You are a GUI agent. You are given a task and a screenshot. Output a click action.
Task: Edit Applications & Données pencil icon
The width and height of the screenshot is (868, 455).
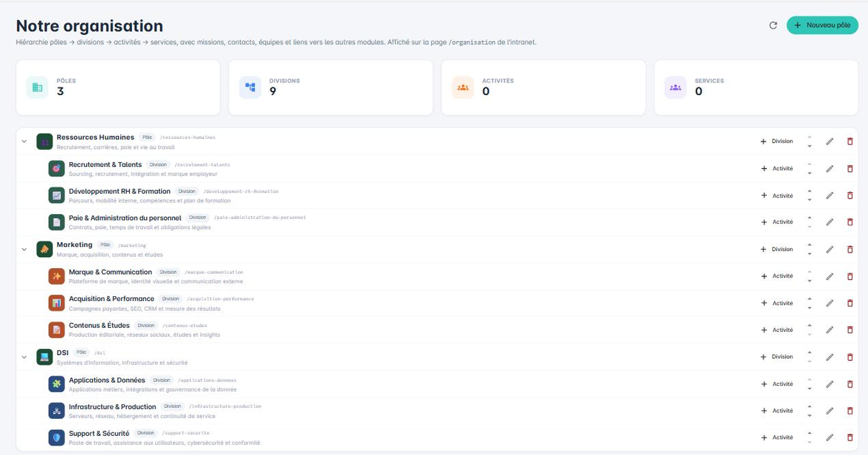tap(830, 384)
